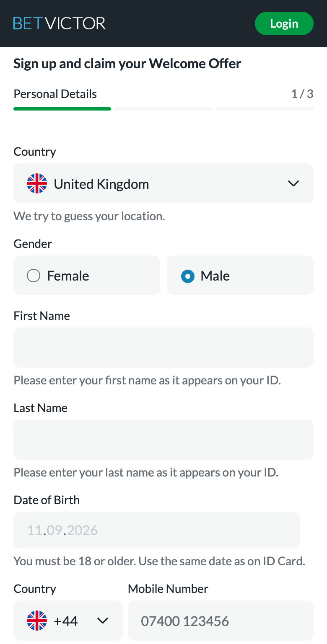Click the first green progress step bar
The width and height of the screenshot is (327, 644).
click(x=62, y=109)
